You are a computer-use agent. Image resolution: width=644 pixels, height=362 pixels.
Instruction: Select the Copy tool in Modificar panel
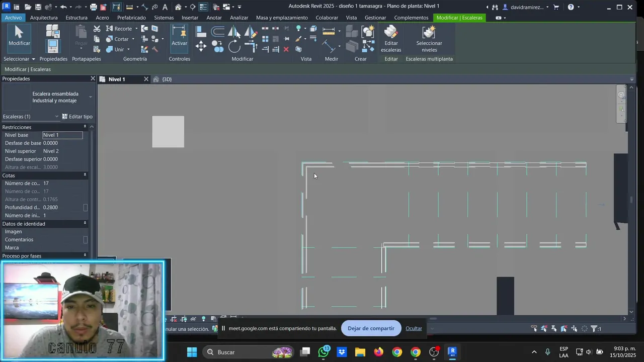[x=218, y=47]
